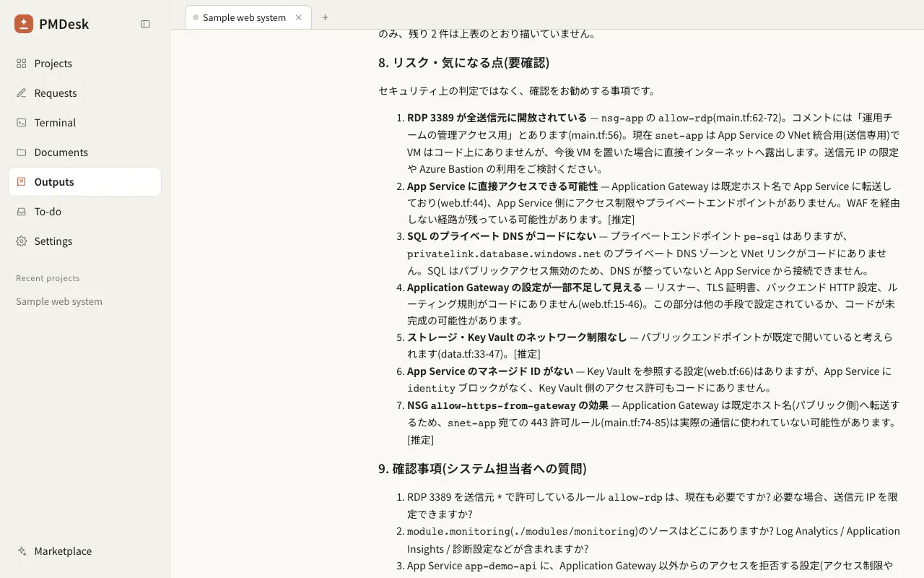Close the Sample web system tab

(x=299, y=17)
